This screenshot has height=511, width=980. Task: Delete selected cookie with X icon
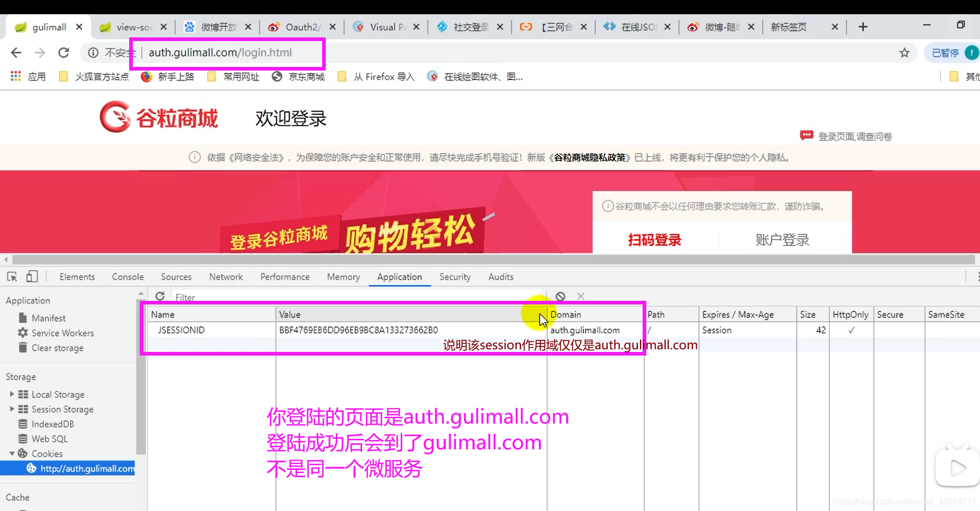pos(580,297)
